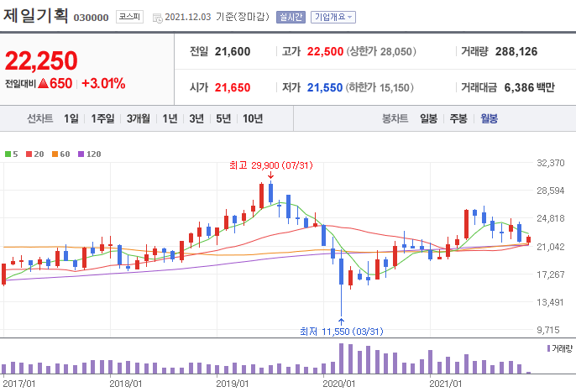Viewport: 576px width, 392px height.
Task: Select the 일봉 candlestick chart
Action: [x=428, y=118]
